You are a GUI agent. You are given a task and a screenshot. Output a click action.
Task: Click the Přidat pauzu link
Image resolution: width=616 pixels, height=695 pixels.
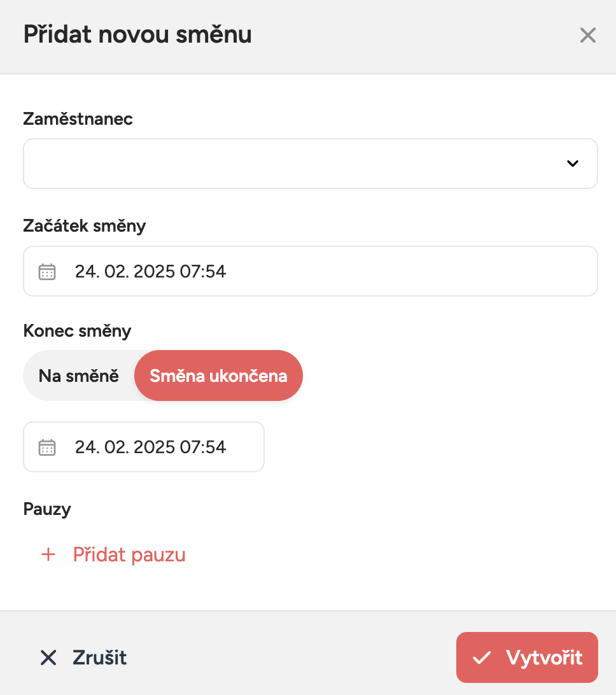tap(129, 554)
